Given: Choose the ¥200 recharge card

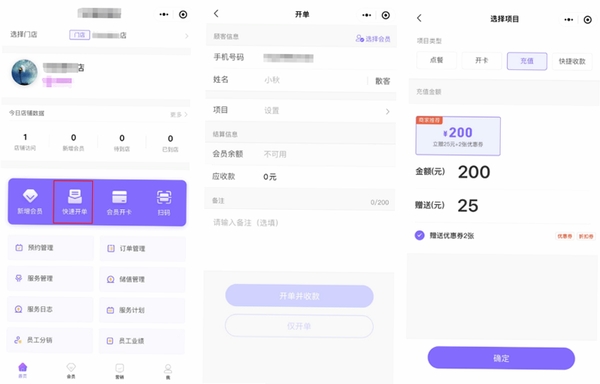Looking at the screenshot, I should (x=458, y=136).
